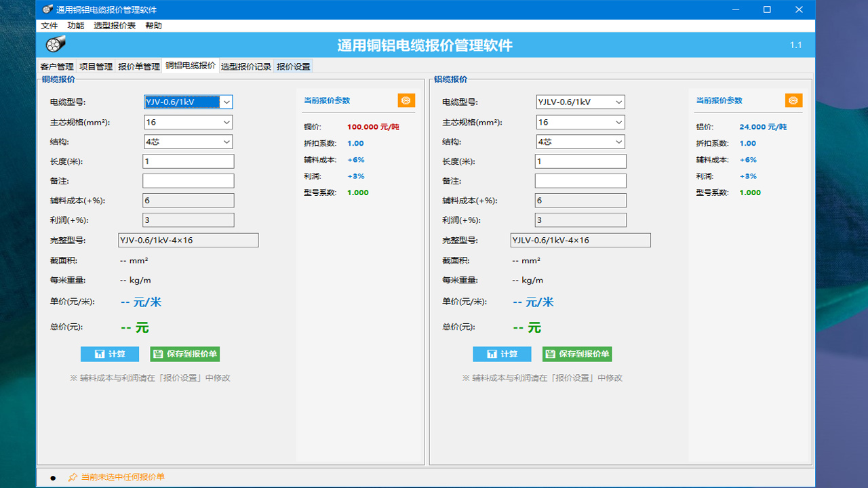Click the orange icon in aluminum quote parameters
Screen dimensions: 868x488
tap(794, 100)
